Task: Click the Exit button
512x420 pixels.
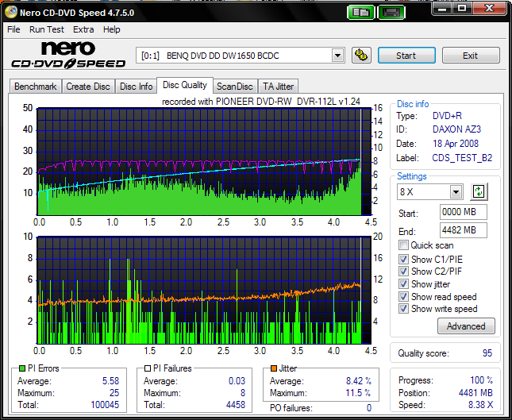Action: click(x=471, y=56)
